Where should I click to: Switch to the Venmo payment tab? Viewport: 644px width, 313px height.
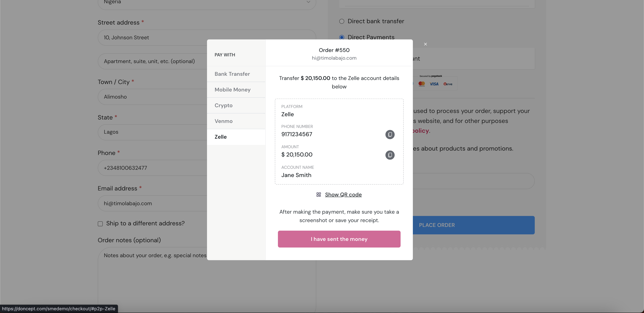[223, 121]
